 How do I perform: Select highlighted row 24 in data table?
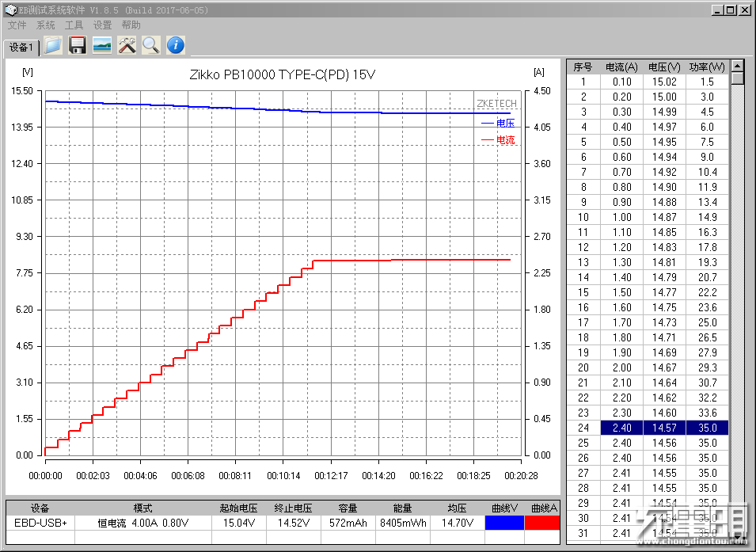point(647,428)
